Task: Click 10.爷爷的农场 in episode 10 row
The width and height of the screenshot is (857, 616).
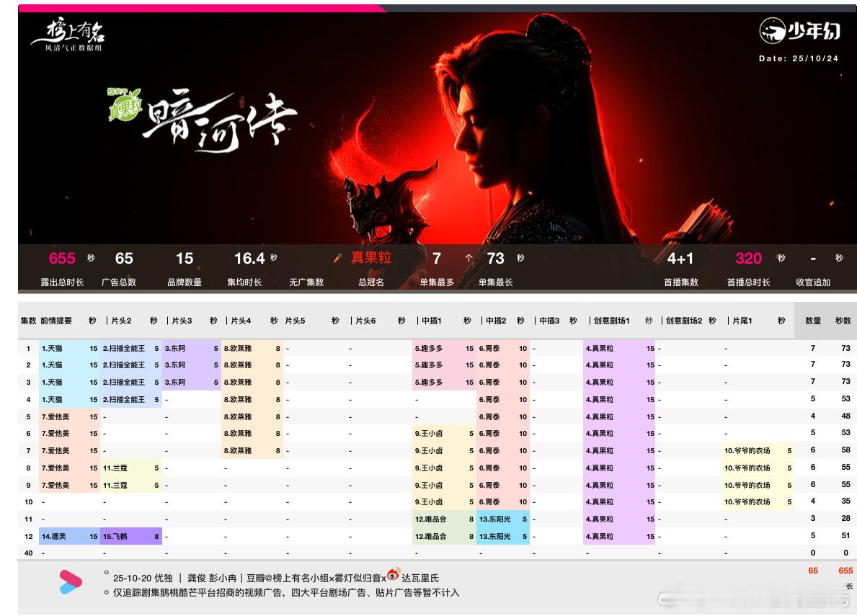Action: click(x=747, y=501)
